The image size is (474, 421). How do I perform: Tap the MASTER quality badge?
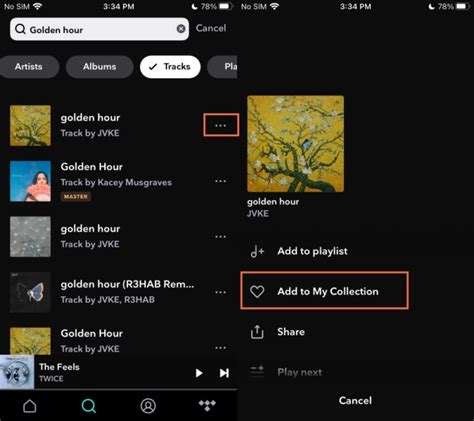[76, 197]
